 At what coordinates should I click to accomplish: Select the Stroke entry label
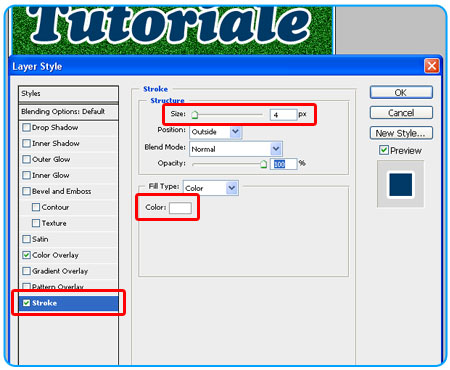45,303
